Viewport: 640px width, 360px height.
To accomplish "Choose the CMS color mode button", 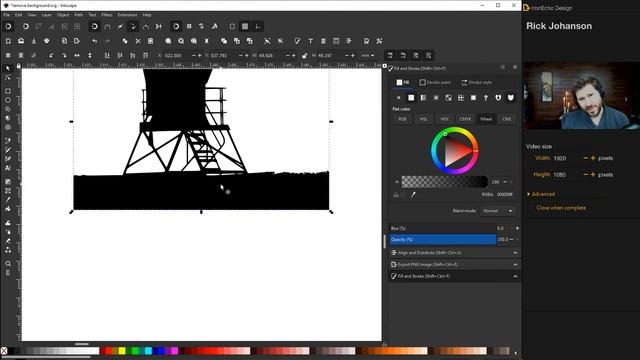I will [507, 119].
